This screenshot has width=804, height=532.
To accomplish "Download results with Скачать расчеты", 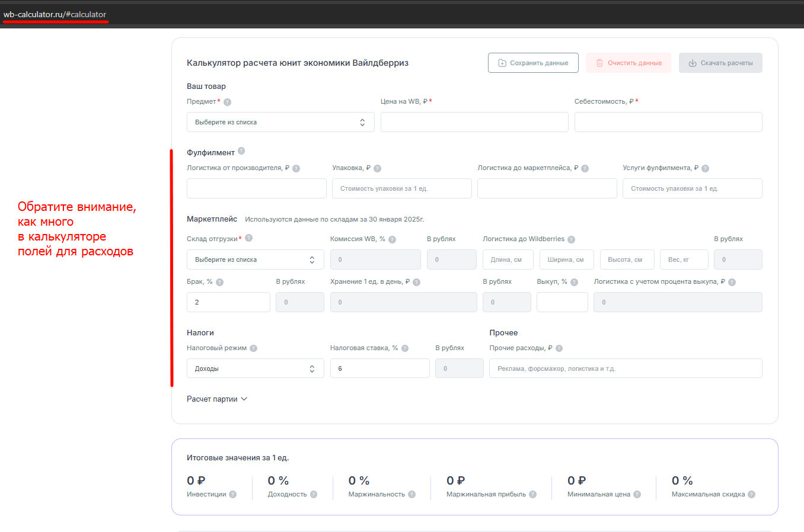I will pos(720,63).
